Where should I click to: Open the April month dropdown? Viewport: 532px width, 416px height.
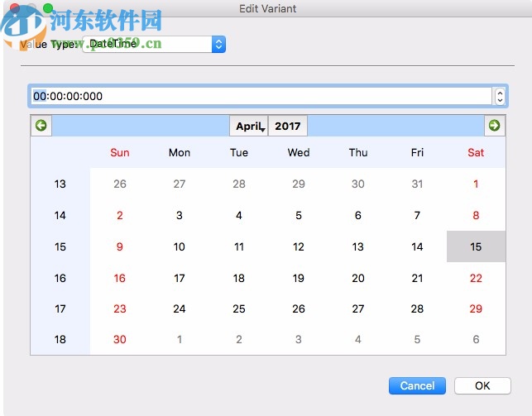pos(249,126)
